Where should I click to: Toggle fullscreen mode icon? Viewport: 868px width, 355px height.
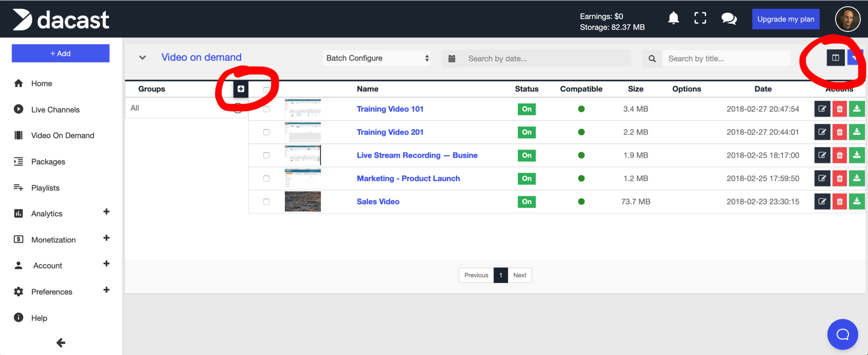pos(700,18)
